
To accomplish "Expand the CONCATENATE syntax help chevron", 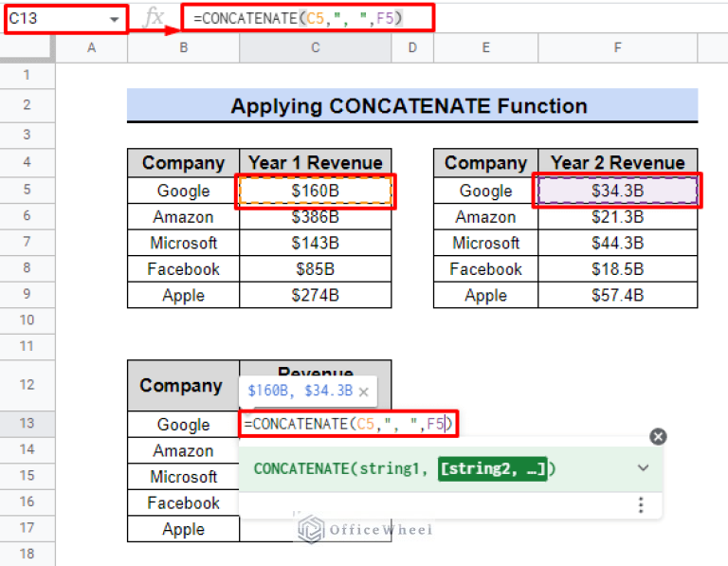I will (x=643, y=467).
